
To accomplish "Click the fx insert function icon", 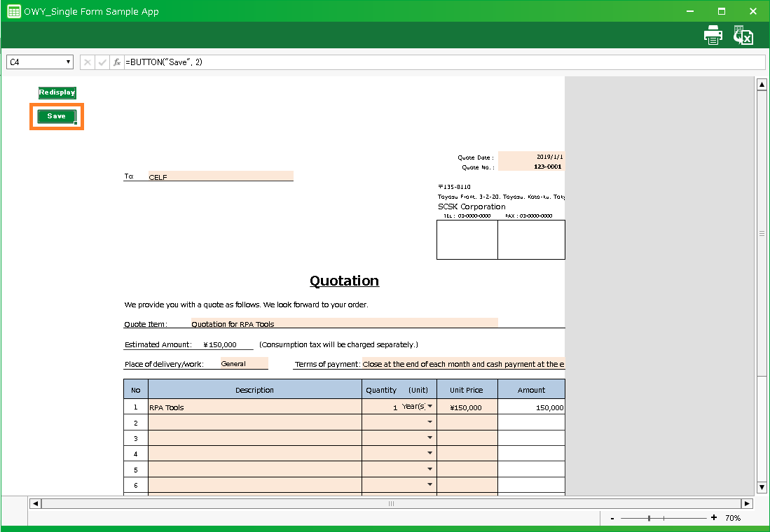I will 117,62.
